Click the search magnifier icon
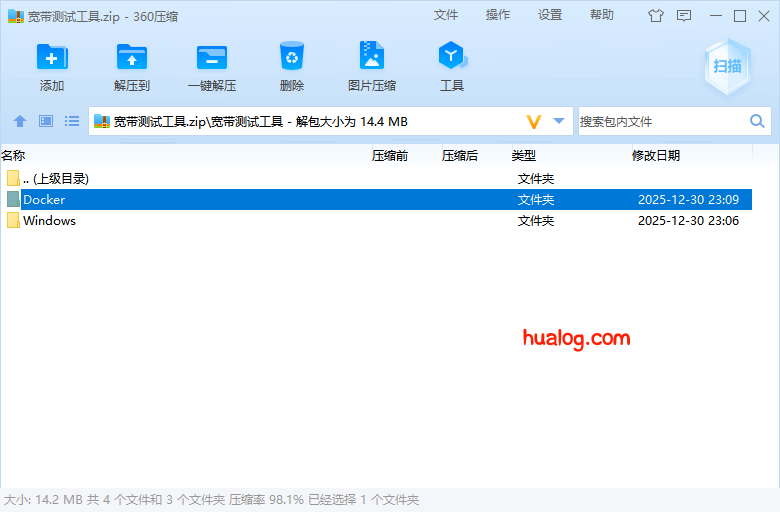 (x=757, y=121)
